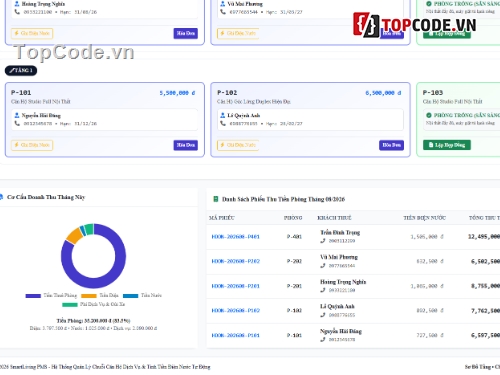Click phone icon in Lê Quỳnh Anh table row
500x375 pixels.
click(x=323, y=315)
